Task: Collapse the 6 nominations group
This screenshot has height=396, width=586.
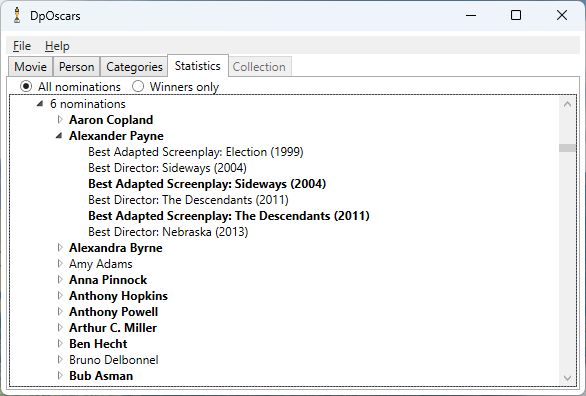Action: pos(40,104)
